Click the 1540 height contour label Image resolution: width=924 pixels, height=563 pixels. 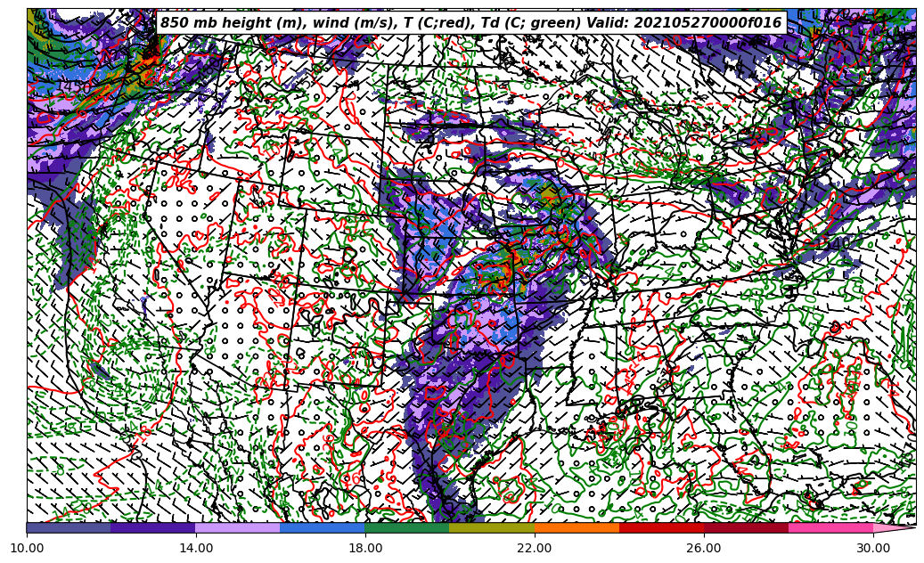click(x=832, y=242)
